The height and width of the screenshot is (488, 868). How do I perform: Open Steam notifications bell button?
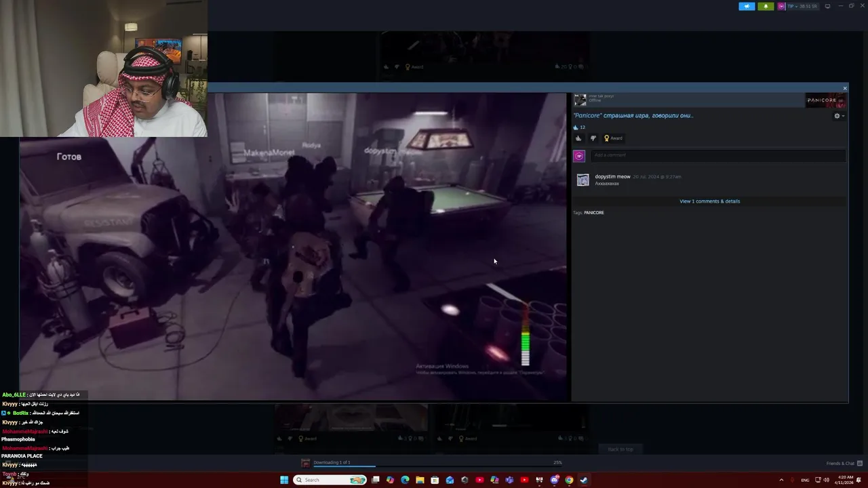pyautogui.click(x=766, y=6)
